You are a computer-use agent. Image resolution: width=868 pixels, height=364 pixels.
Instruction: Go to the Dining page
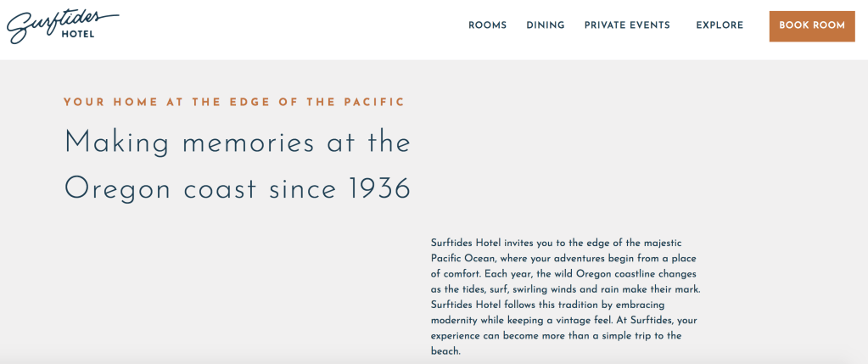(545, 25)
